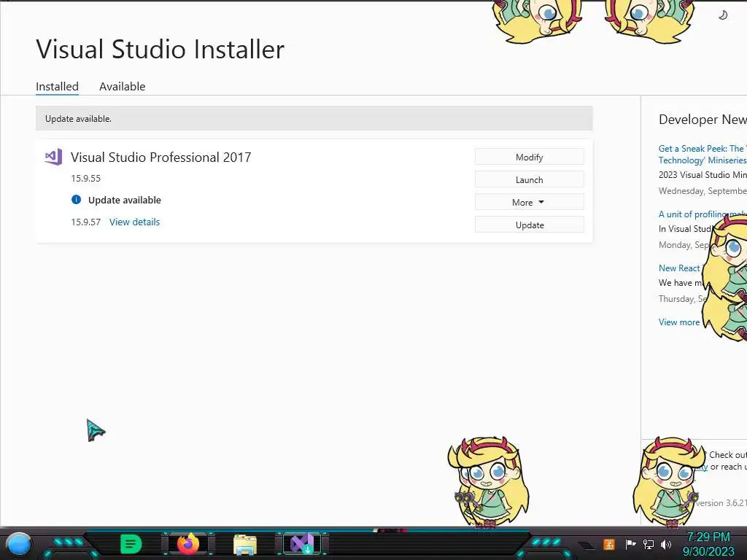Click View more developer news
This screenshot has height=560, width=747.
679,322
